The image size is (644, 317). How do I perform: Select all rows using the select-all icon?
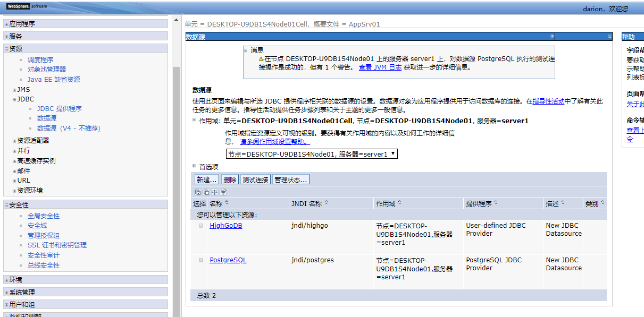(197, 193)
